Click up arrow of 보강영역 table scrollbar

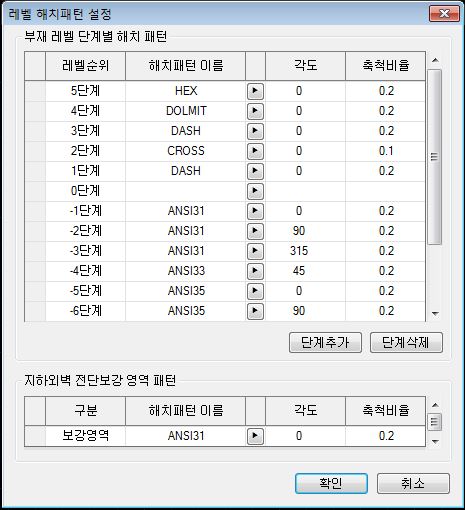point(435,405)
